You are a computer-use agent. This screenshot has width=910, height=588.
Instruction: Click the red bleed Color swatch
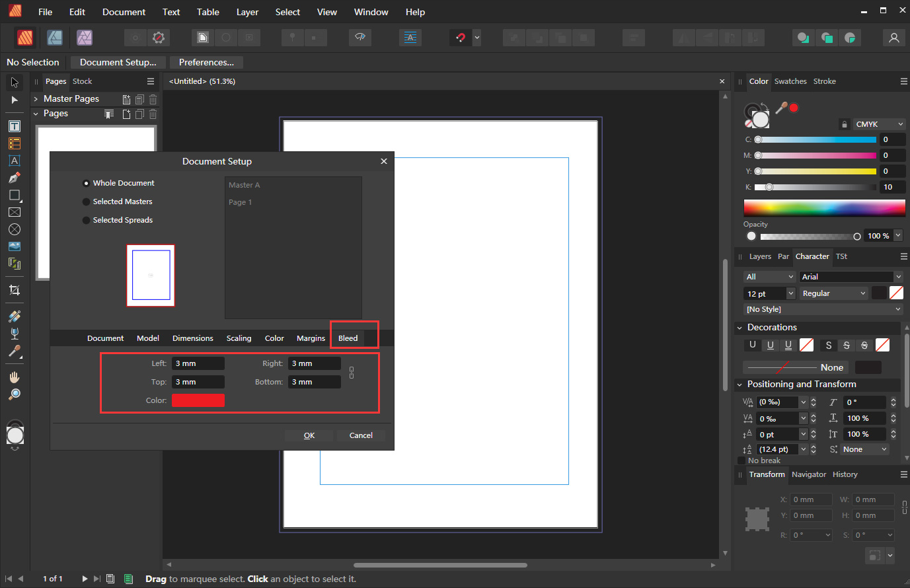[198, 400]
